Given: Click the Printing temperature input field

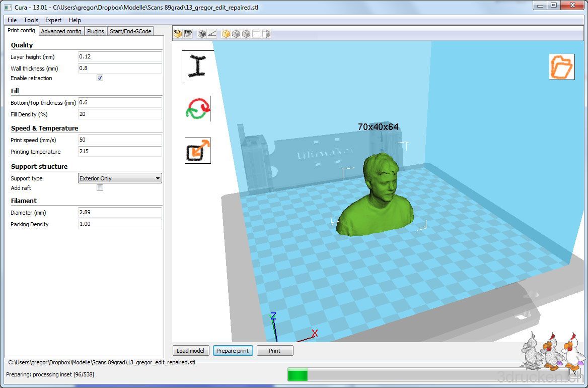Looking at the screenshot, I should point(120,151).
